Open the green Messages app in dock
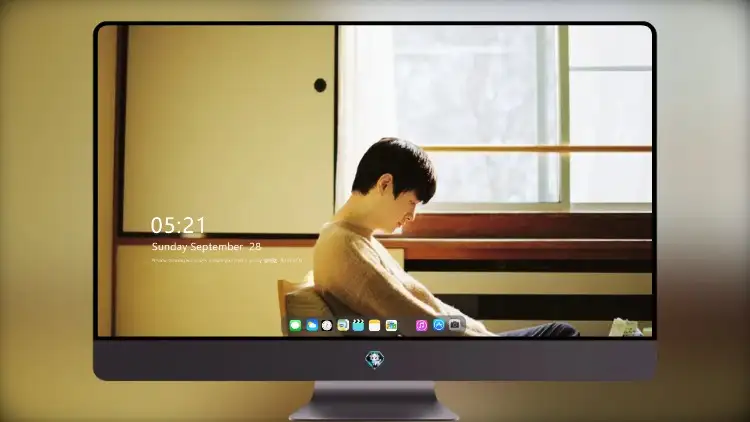The height and width of the screenshot is (422, 750). click(x=295, y=325)
